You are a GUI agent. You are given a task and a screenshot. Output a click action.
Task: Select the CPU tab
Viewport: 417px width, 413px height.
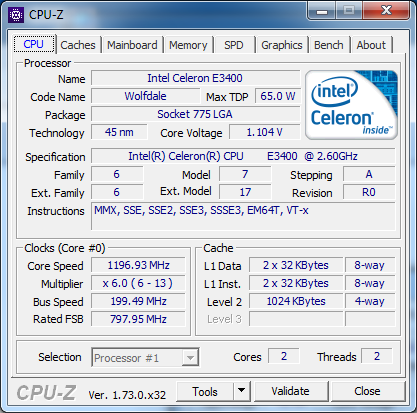click(x=34, y=44)
